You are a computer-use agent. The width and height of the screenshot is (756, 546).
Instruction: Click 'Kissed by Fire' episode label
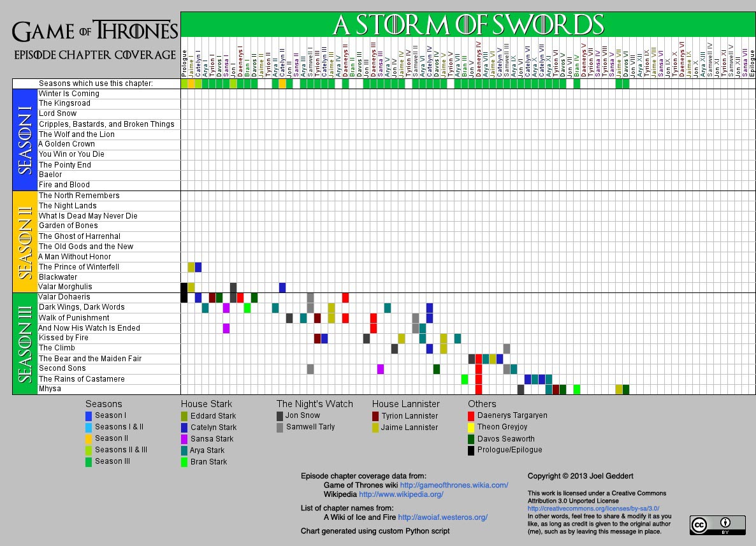click(63, 338)
